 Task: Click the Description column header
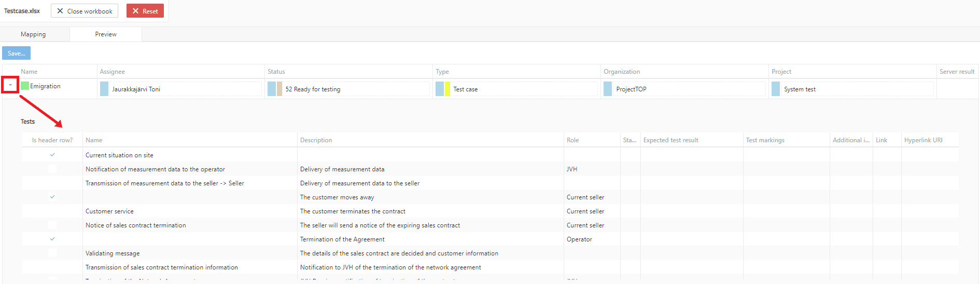pyautogui.click(x=431, y=140)
